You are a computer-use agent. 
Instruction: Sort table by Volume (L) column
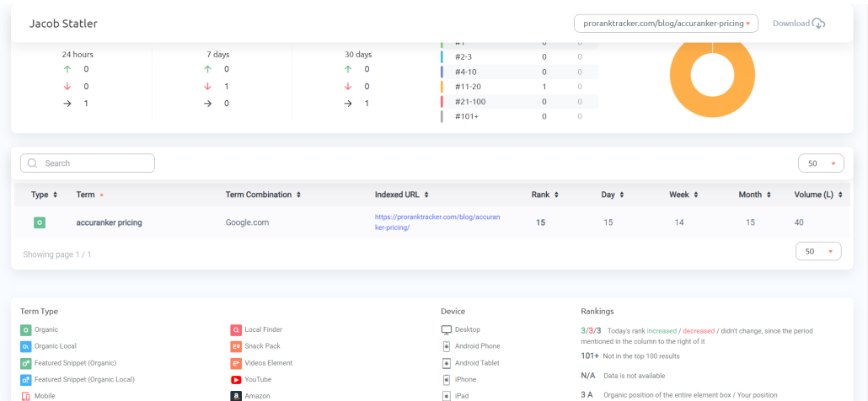(x=818, y=195)
